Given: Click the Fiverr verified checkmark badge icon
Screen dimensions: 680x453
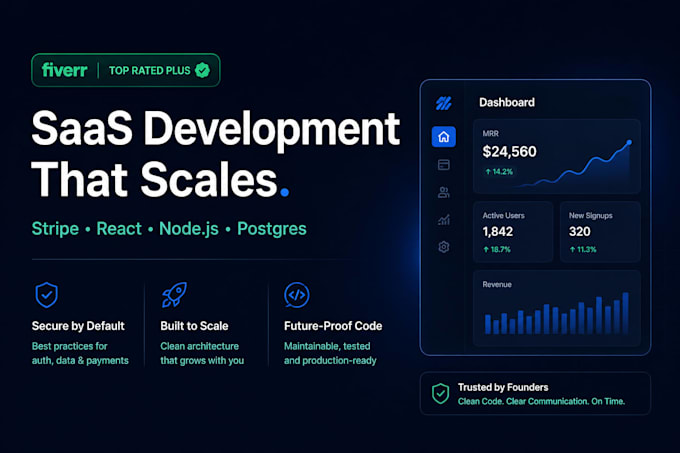Looking at the screenshot, I should [202, 70].
